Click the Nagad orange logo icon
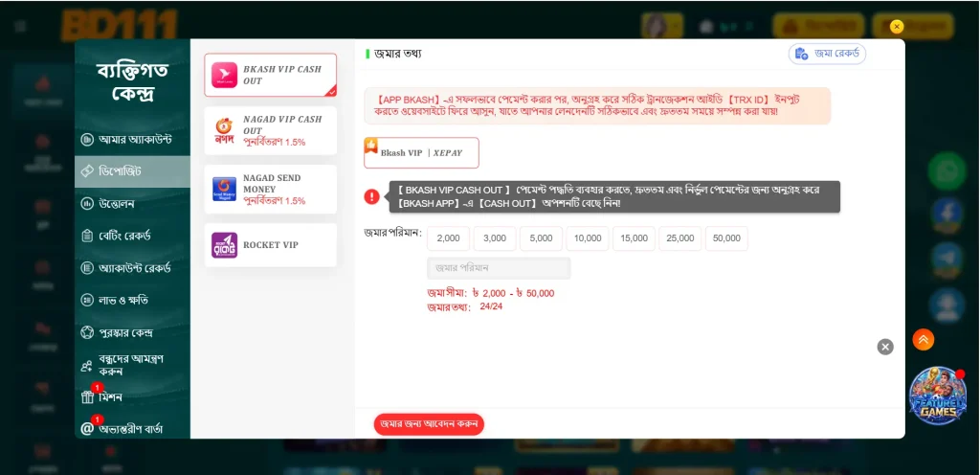 point(224,130)
